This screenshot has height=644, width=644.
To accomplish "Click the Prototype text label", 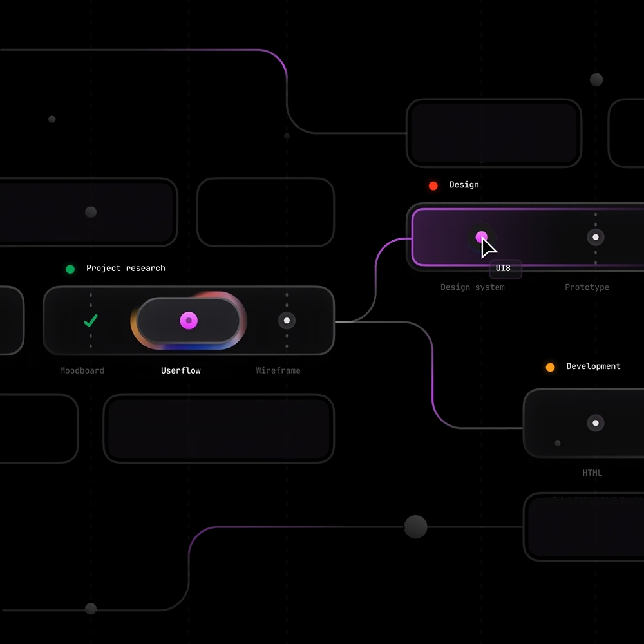I will 587,287.
